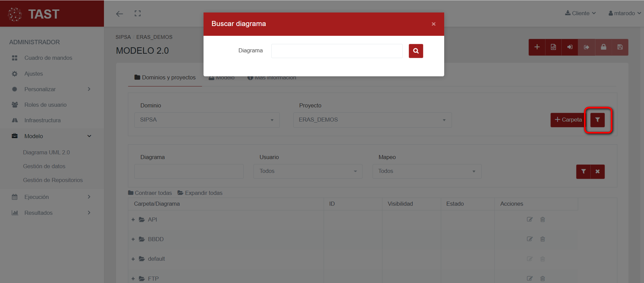The width and height of the screenshot is (644, 283).
Task: Open the Usuario dropdown set to Todos
Action: click(307, 172)
